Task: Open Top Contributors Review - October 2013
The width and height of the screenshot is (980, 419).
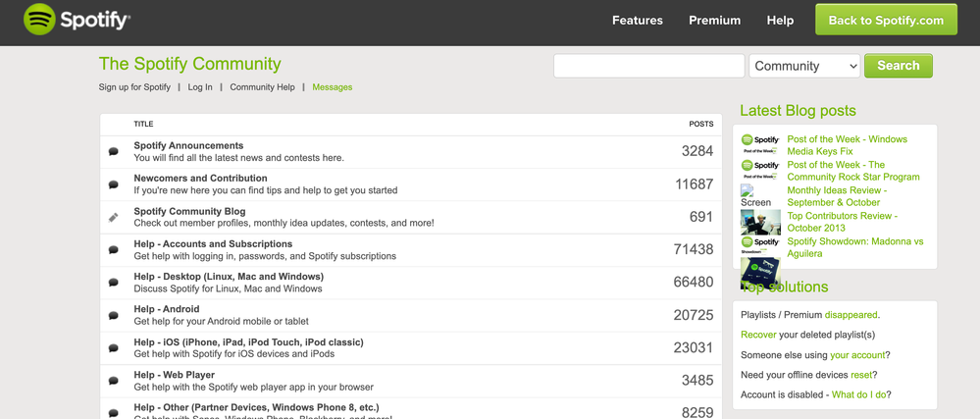Action: click(843, 222)
